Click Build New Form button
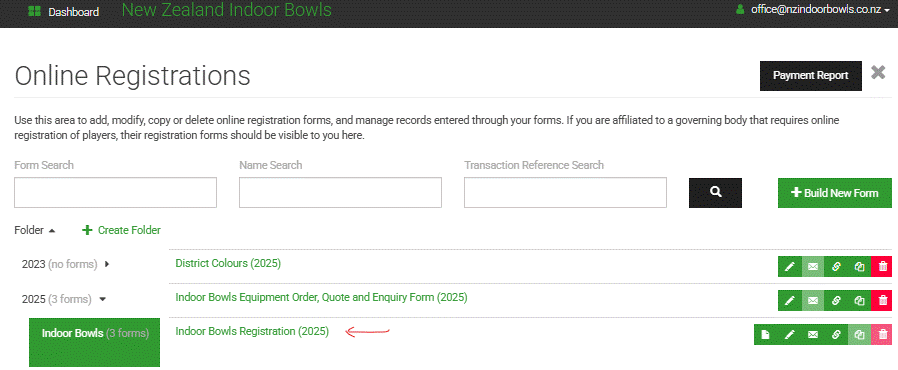The width and height of the screenshot is (898, 370). (x=834, y=192)
